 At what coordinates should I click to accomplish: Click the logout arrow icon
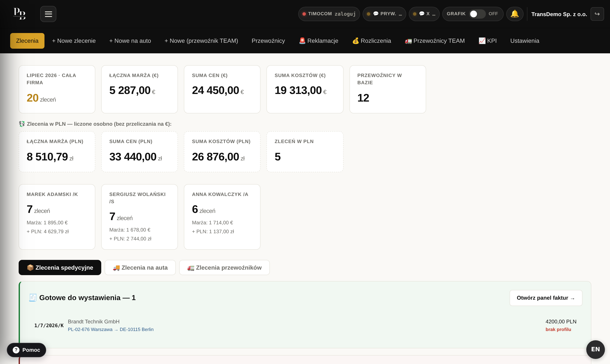597,14
